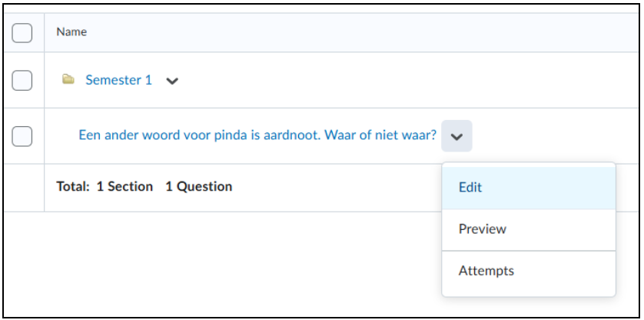Open the Semester 1 section link
The image size is (644, 320).
118,80
